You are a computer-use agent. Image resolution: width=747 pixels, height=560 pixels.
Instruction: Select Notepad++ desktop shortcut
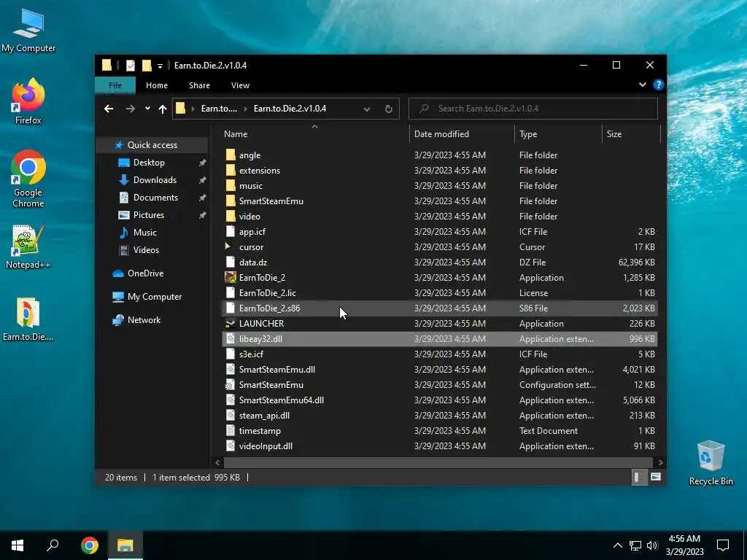[28, 246]
